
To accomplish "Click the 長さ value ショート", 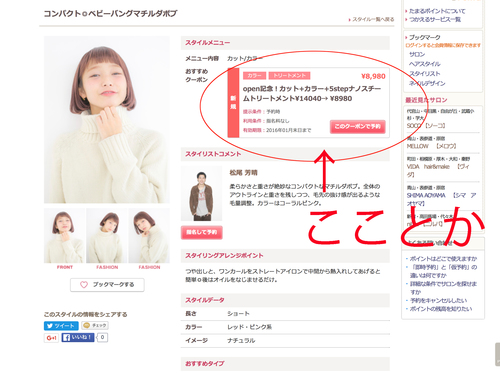I will tap(238, 314).
